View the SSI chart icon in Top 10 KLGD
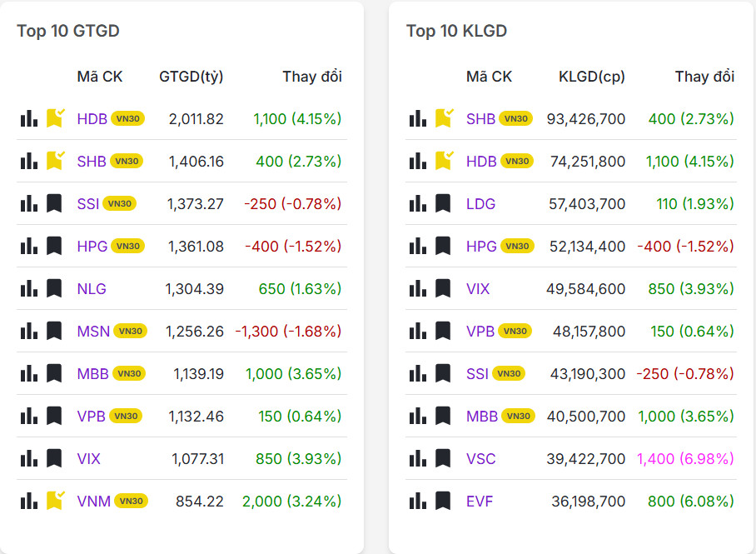Image resolution: width=756 pixels, height=554 pixels. coord(417,373)
